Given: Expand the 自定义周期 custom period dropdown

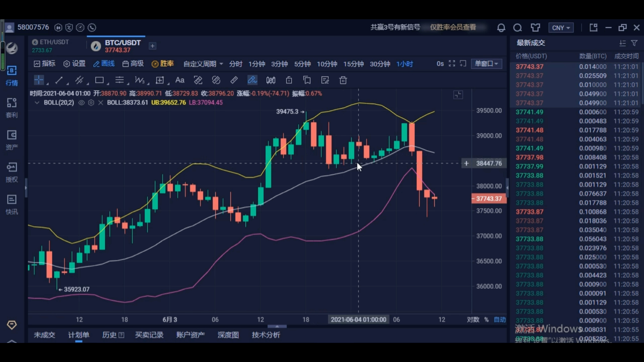Looking at the screenshot, I should (203, 64).
